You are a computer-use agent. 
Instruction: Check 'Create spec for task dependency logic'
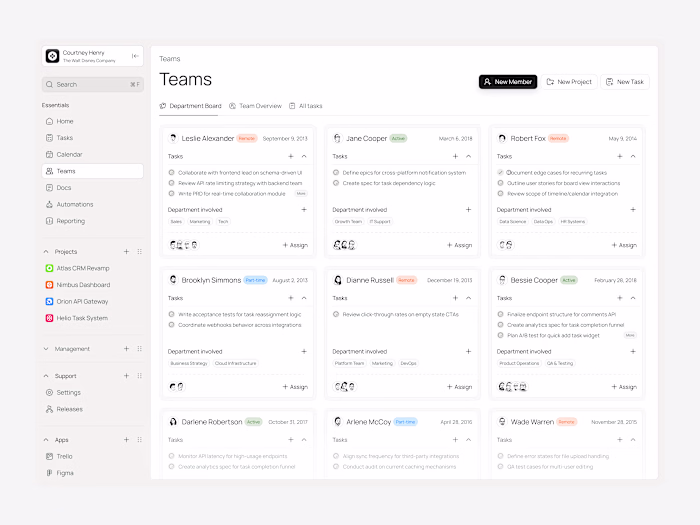336,183
